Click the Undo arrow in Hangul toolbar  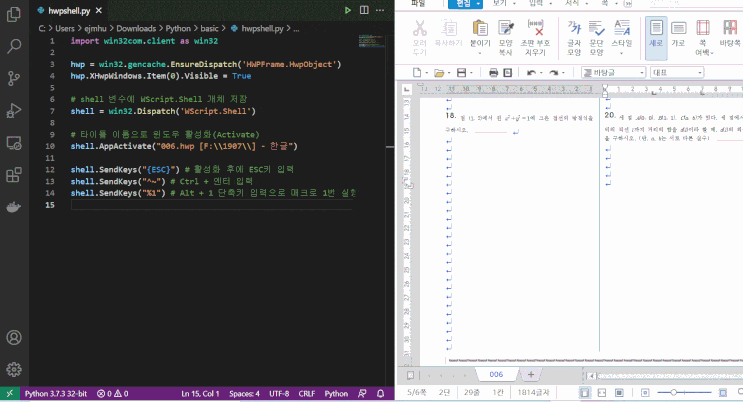(x=531, y=73)
